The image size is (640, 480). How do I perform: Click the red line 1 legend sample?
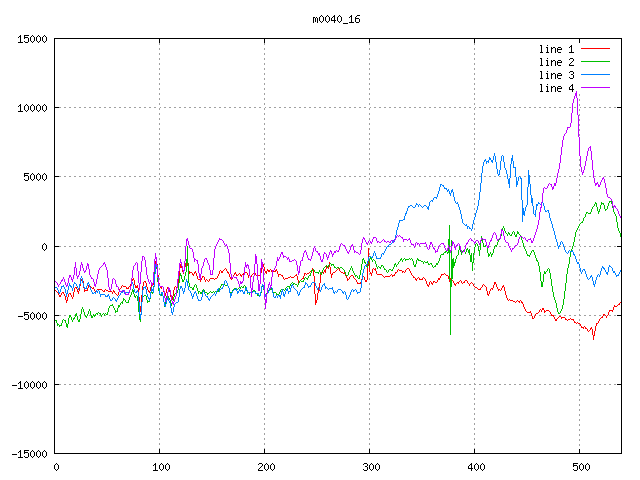[595, 49]
